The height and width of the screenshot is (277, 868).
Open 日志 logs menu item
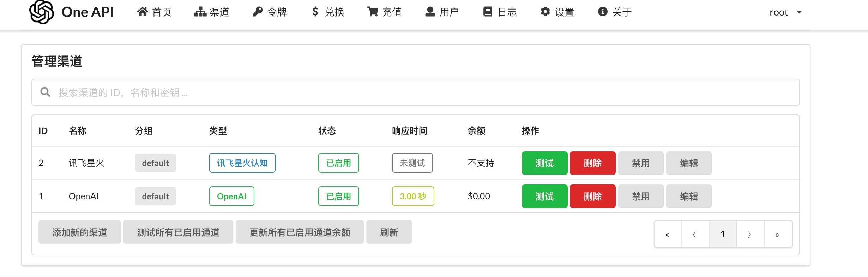[500, 12]
